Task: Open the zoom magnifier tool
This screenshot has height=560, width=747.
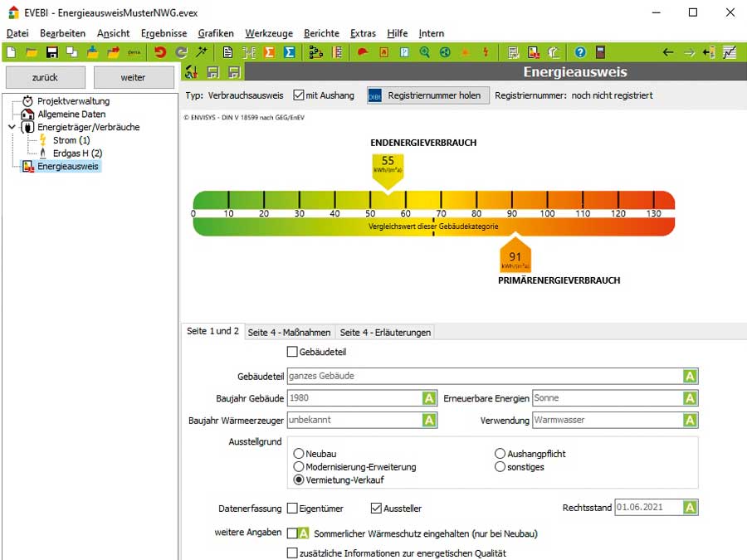Action: pyautogui.click(x=423, y=51)
